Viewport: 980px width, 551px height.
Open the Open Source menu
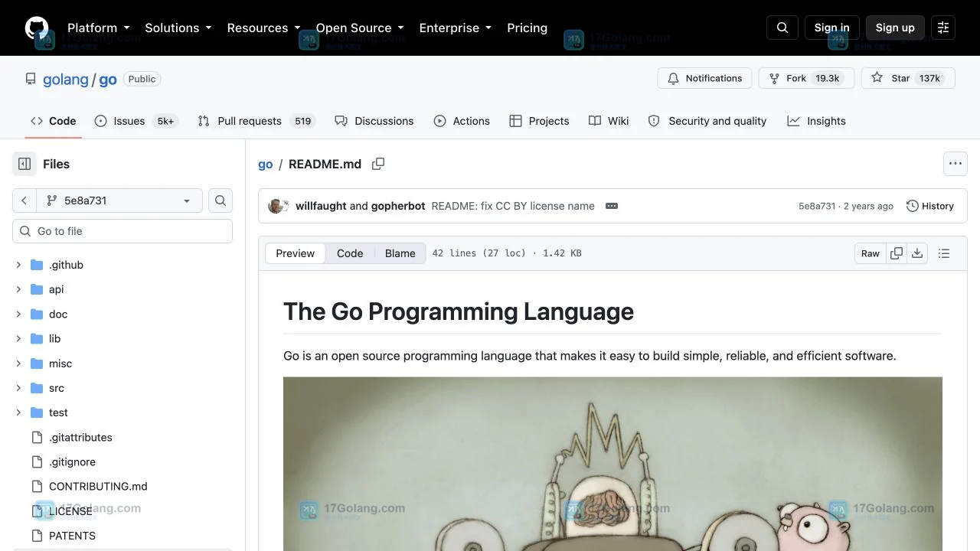pyautogui.click(x=360, y=28)
